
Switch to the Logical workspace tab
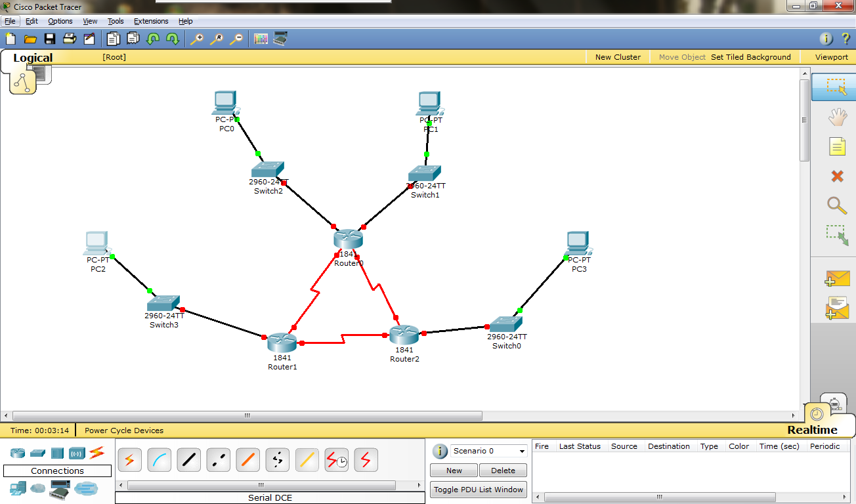(x=33, y=58)
